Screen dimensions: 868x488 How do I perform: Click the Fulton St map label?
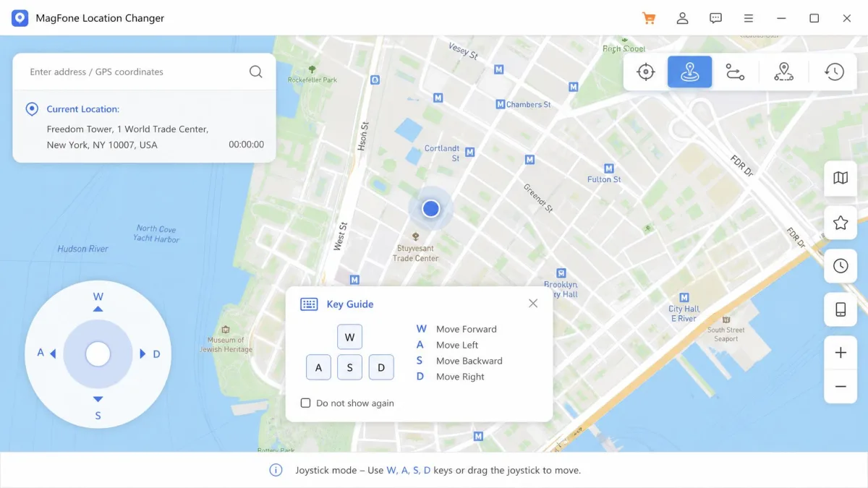point(604,179)
